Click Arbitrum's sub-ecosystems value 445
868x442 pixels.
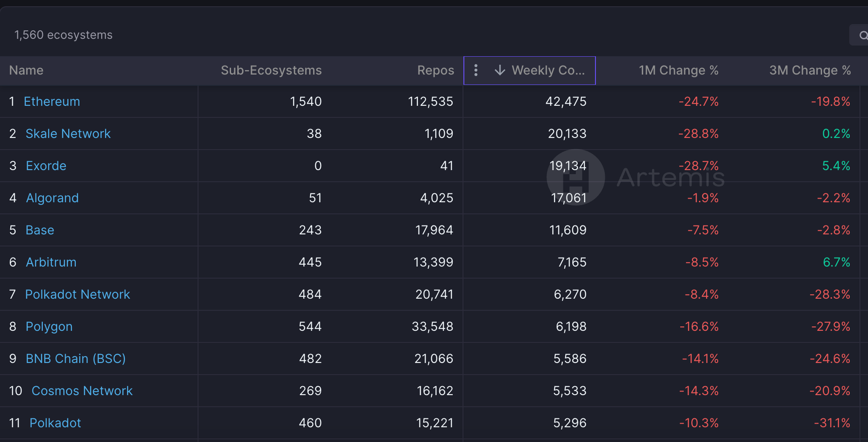tap(310, 262)
